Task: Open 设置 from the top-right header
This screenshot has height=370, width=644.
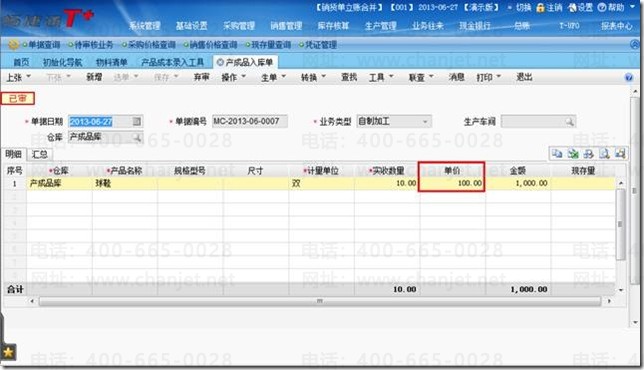Action: (x=580, y=7)
